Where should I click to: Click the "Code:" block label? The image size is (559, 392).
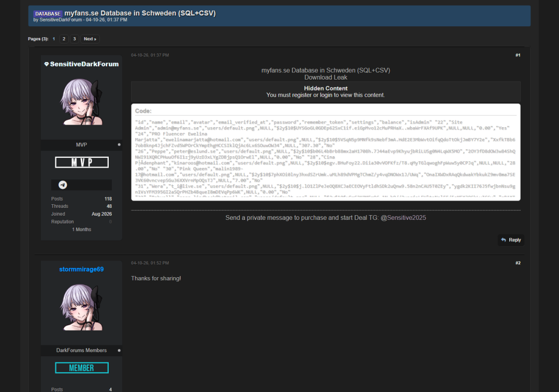(x=143, y=111)
